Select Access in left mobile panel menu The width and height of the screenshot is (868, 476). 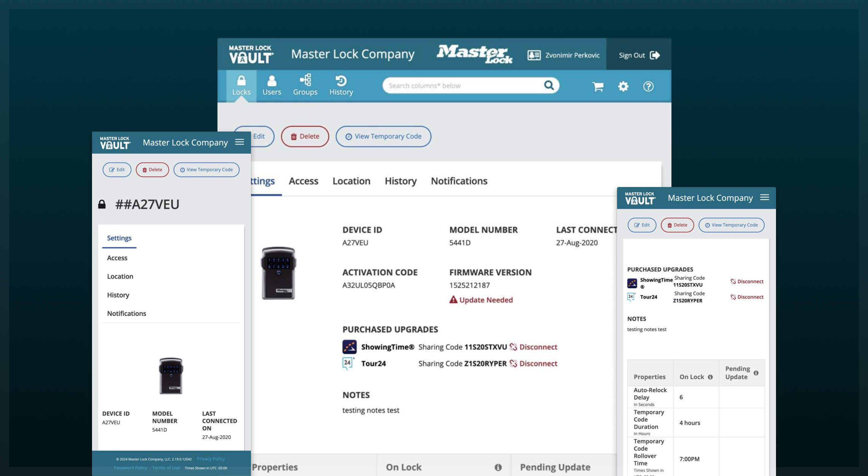click(x=117, y=258)
